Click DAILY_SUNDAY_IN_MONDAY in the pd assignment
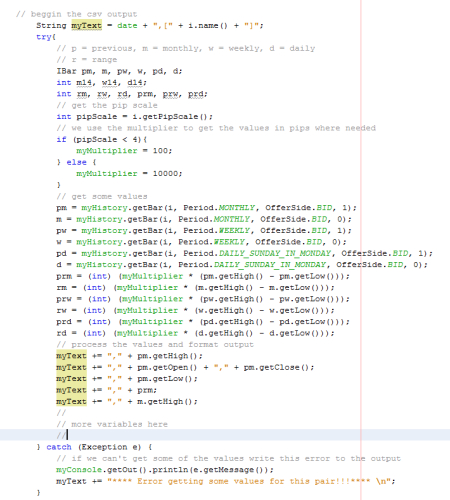The width and height of the screenshot is (450, 500). click(275, 253)
